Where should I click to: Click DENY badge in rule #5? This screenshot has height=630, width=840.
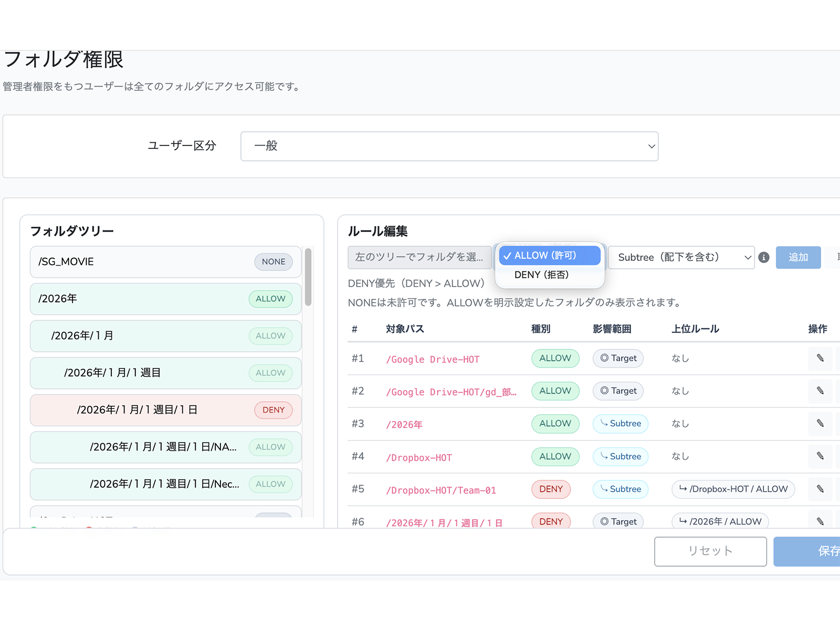point(551,489)
